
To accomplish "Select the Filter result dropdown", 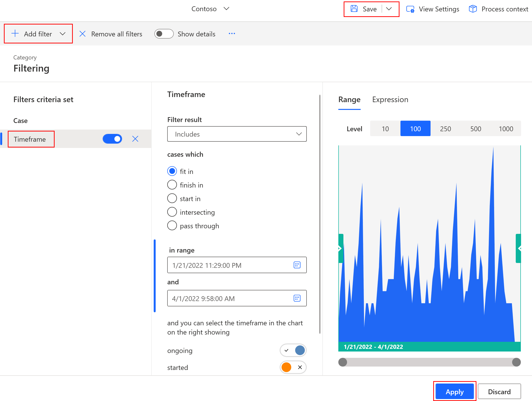I will pos(237,134).
